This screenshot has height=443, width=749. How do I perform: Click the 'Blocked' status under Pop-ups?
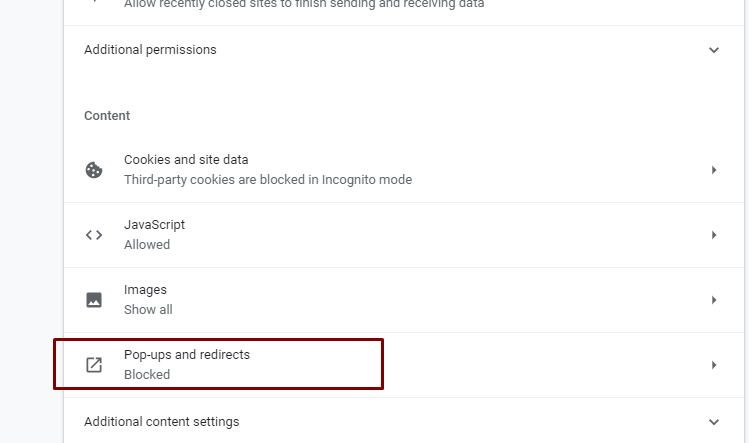(x=147, y=375)
